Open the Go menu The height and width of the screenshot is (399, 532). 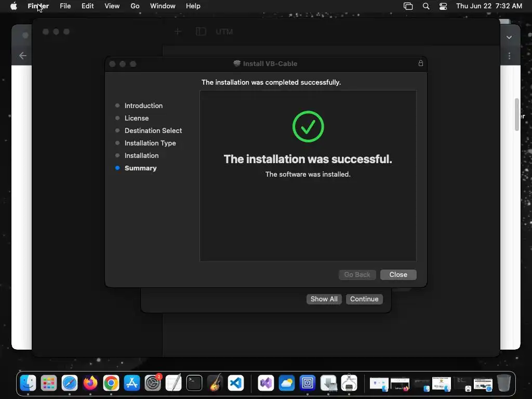click(135, 6)
